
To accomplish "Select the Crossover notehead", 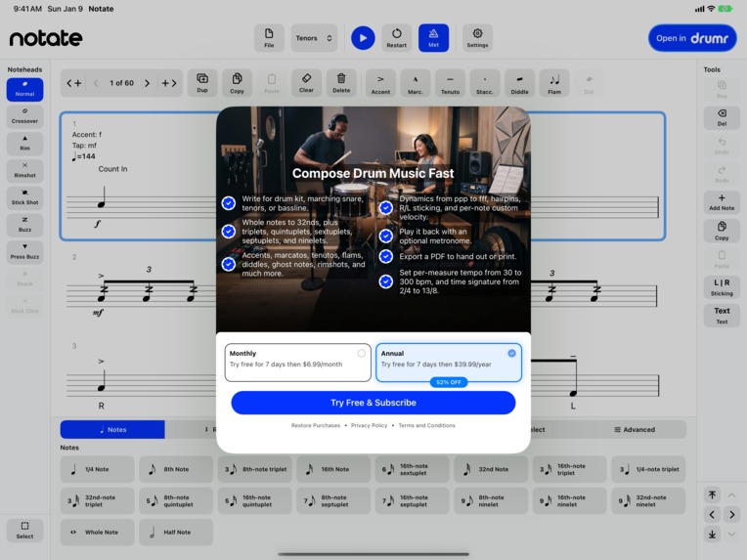I will click(x=24, y=116).
